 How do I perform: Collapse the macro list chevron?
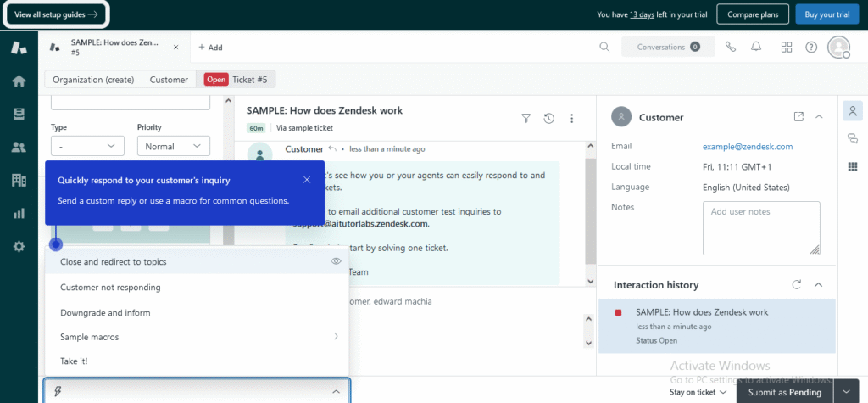pyautogui.click(x=336, y=391)
